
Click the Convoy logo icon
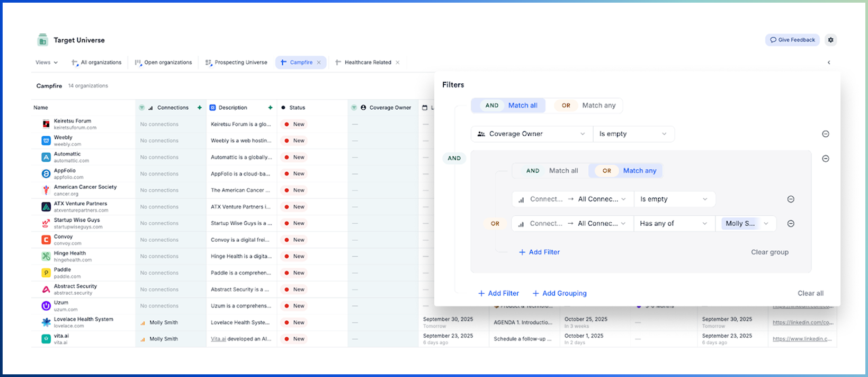point(46,240)
